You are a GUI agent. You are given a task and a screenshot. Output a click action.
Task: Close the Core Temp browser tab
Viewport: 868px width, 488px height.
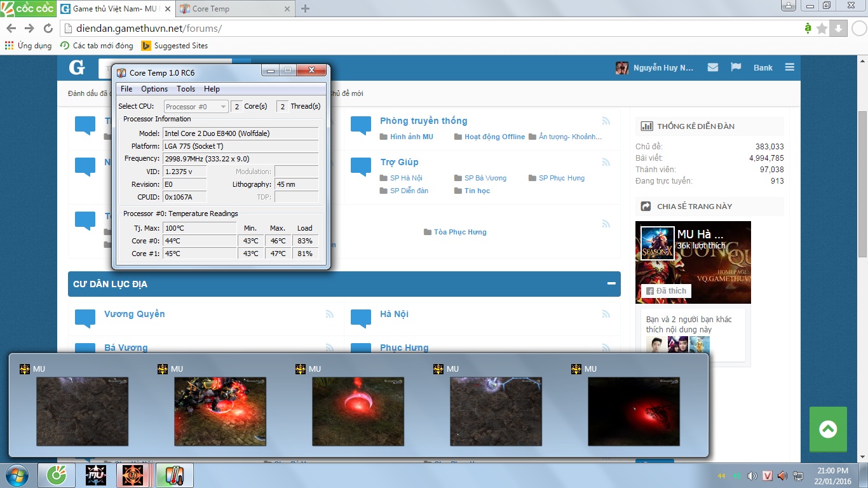pos(287,9)
